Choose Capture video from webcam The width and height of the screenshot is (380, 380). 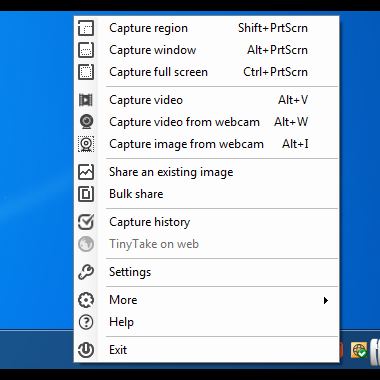tap(206, 122)
